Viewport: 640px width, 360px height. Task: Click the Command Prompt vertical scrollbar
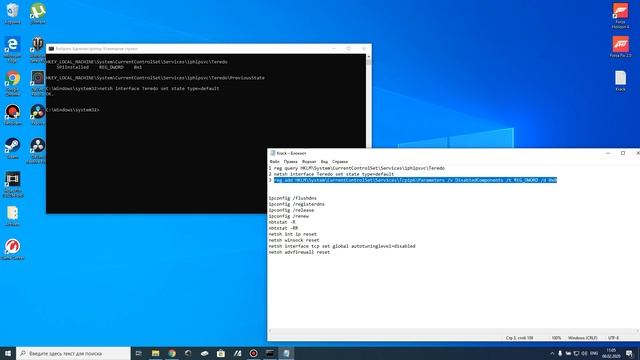point(369,102)
